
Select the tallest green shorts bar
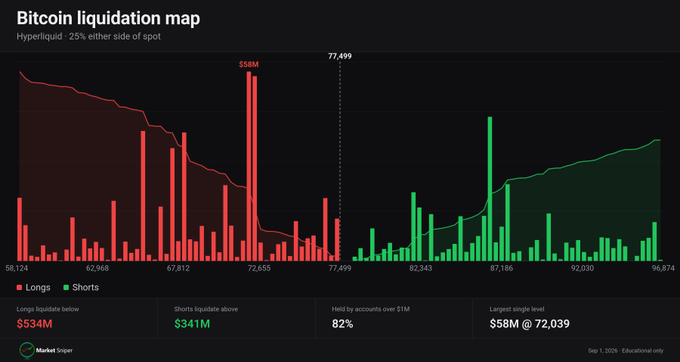pyautogui.click(x=490, y=189)
